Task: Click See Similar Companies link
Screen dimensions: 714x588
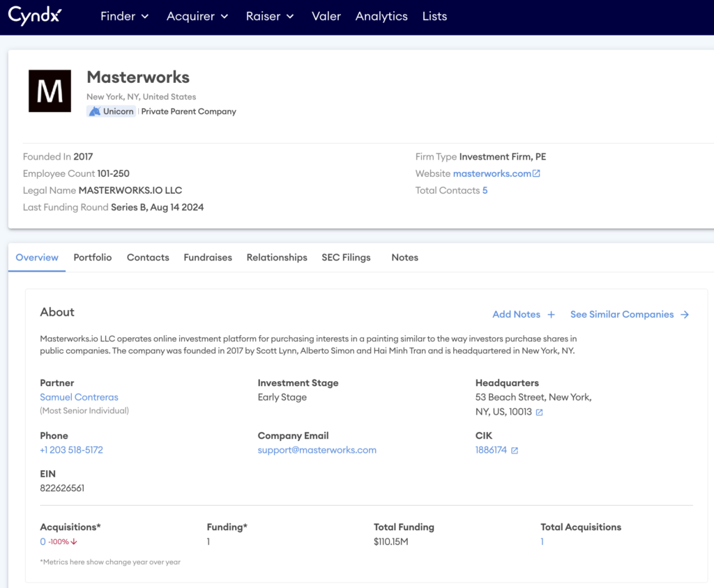Action: pos(622,314)
